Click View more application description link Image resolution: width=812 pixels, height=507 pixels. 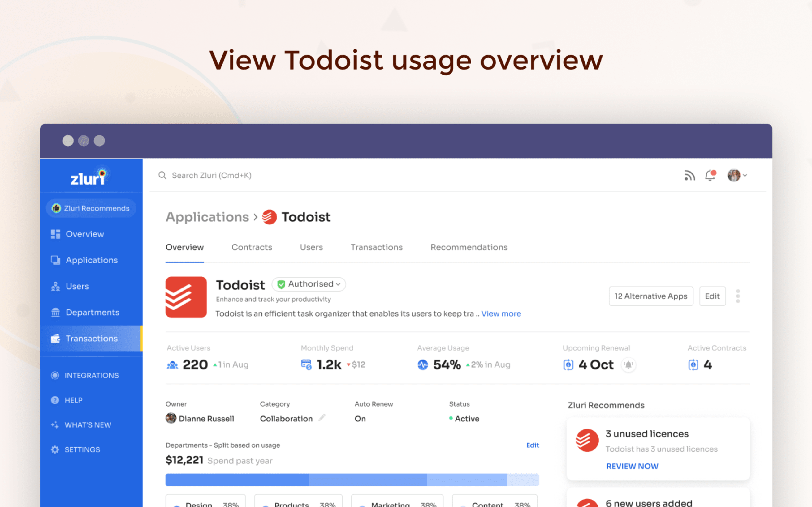(x=500, y=313)
